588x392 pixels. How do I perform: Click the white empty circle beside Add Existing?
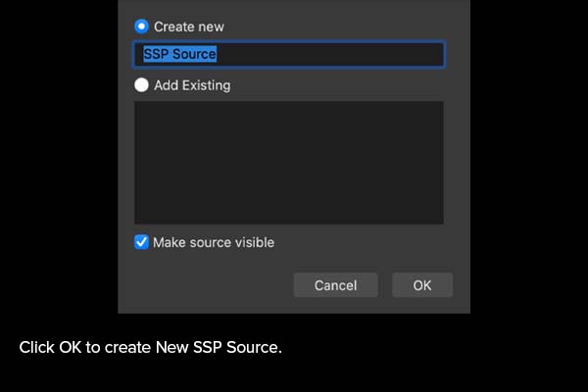(x=142, y=85)
